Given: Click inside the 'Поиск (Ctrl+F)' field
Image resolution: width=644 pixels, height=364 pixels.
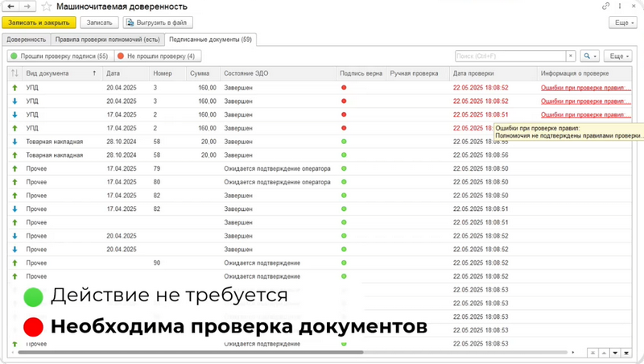Looking at the screenshot, I should pyautogui.click(x=509, y=56).
